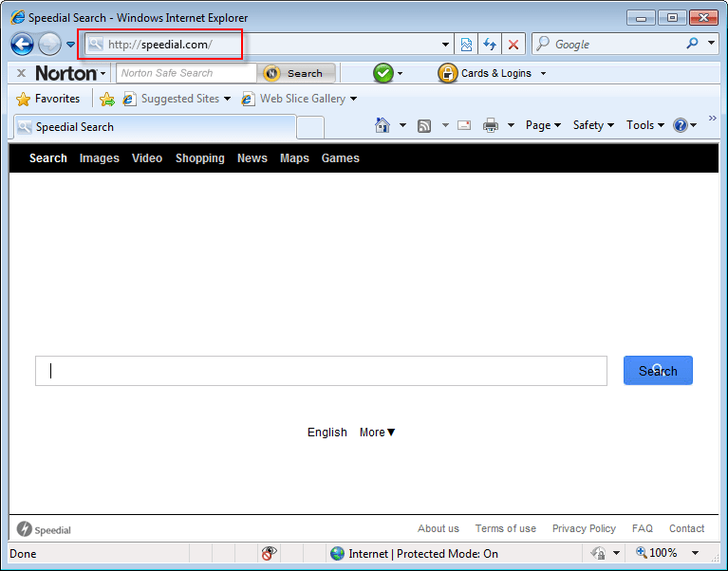
Task: Click the blue Search button
Action: coord(658,371)
